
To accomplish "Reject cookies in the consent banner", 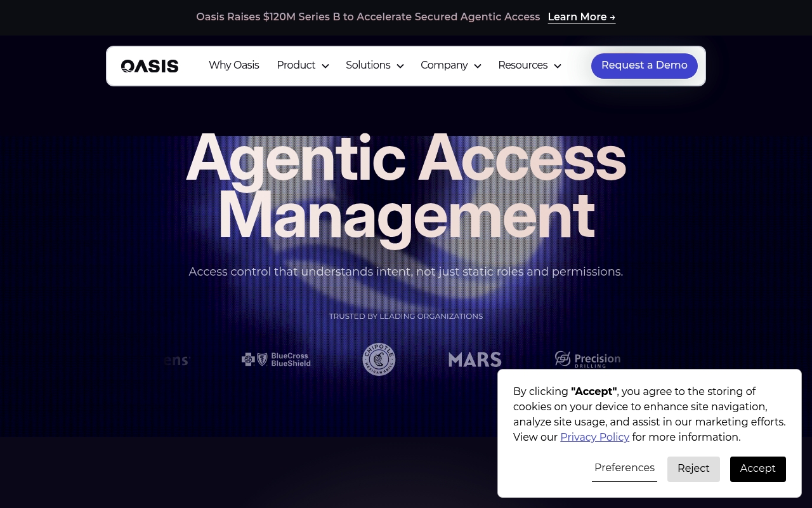I will point(693,469).
